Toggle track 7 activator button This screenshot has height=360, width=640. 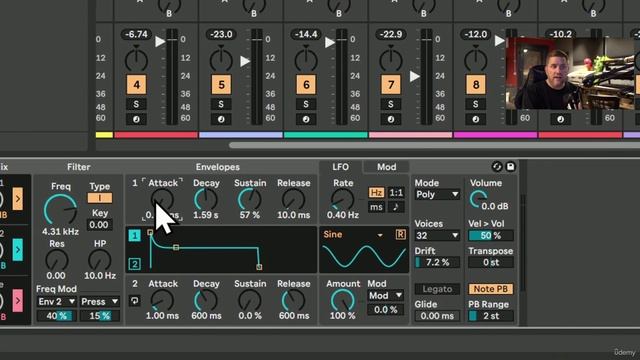coord(391,84)
